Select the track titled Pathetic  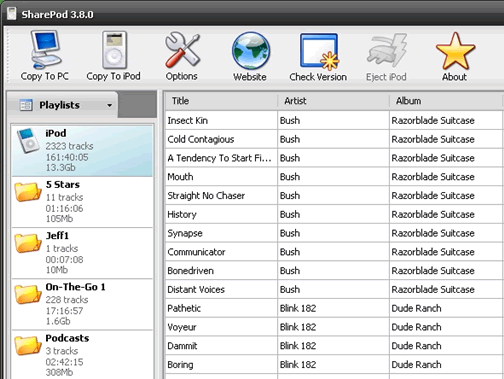tap(184, 308)
